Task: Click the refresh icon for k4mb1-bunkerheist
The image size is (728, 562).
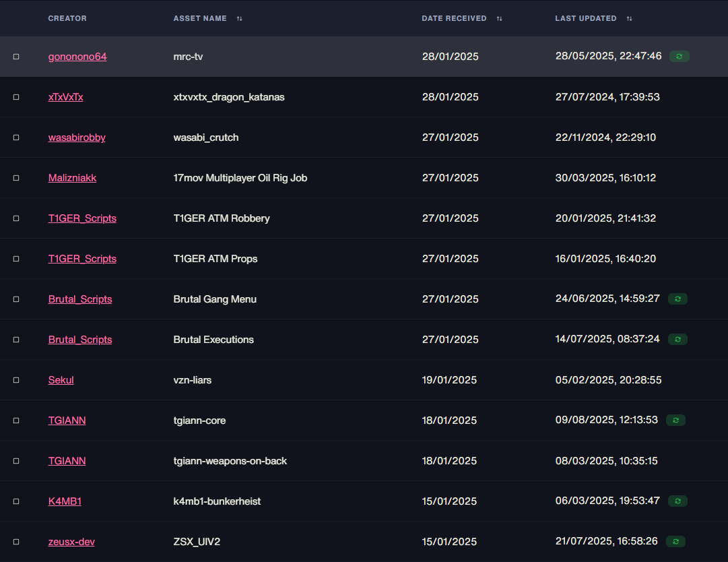Action: tap(677, 501)
